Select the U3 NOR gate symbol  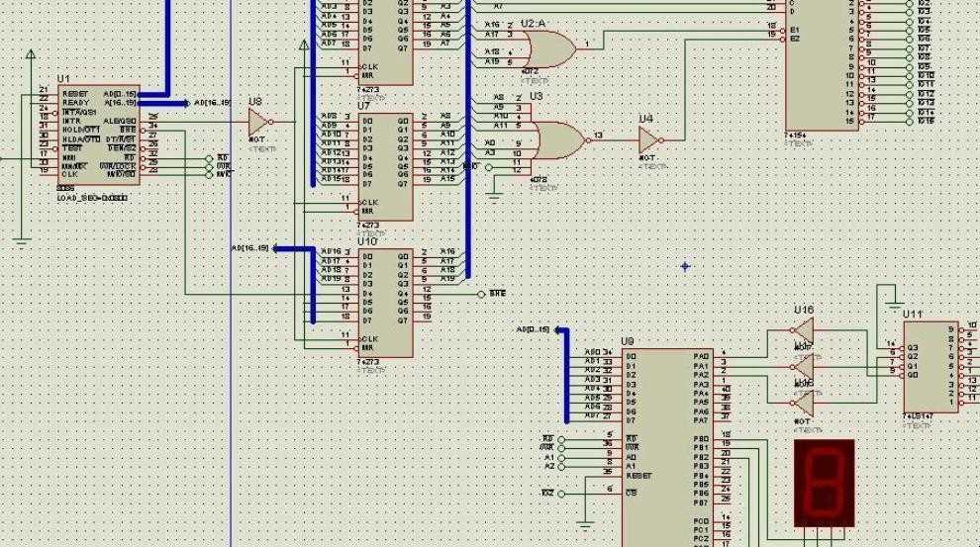[x=557, y=140]
